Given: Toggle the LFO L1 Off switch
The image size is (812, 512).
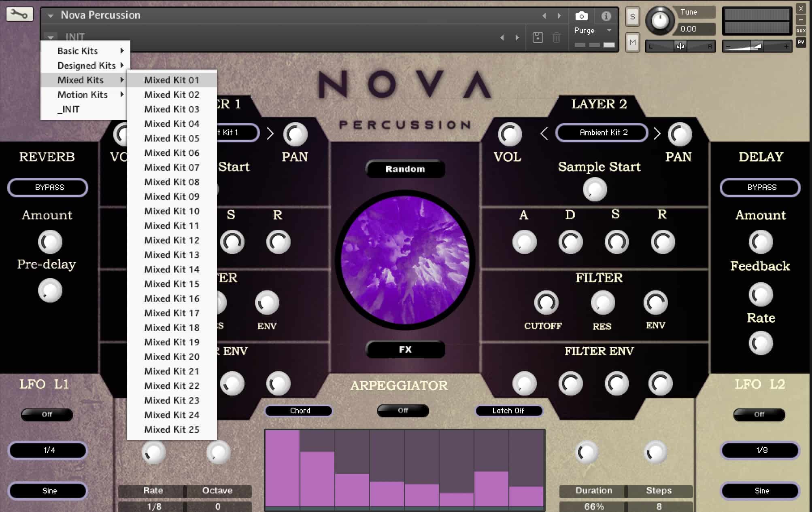Looking at the screenshot, I should [47, 415].
